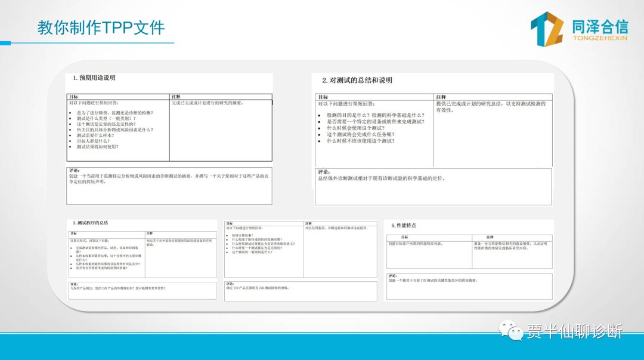Click the 贾半仙聊诊断 watermark text
Viewport: 644px width, 360px height.
point(574,331)
